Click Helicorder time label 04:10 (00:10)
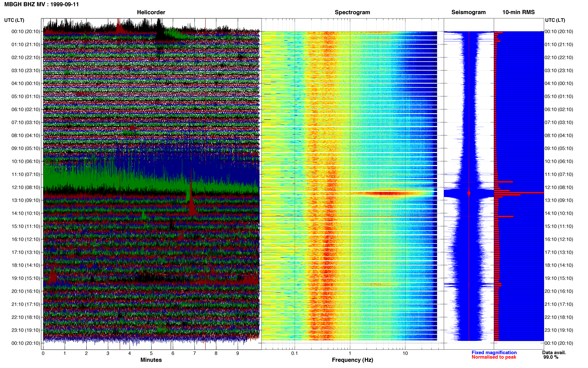 coord(26,83)
